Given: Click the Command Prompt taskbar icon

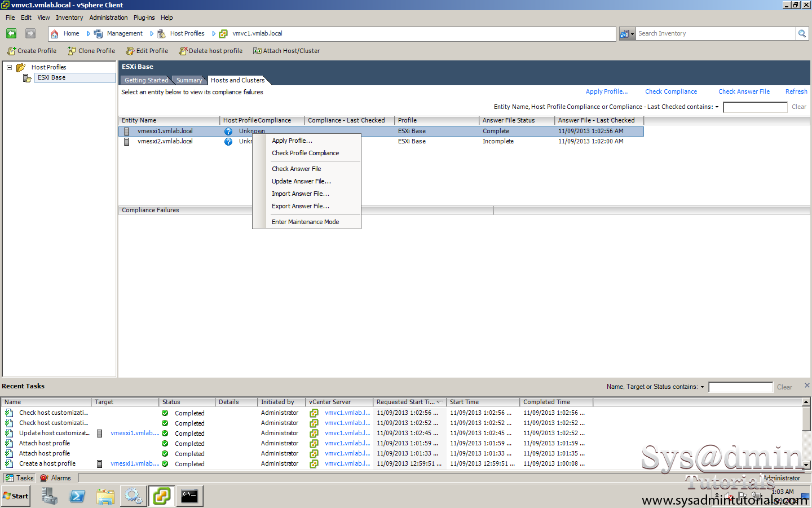Looking at the screenshot, I should 189,496.
